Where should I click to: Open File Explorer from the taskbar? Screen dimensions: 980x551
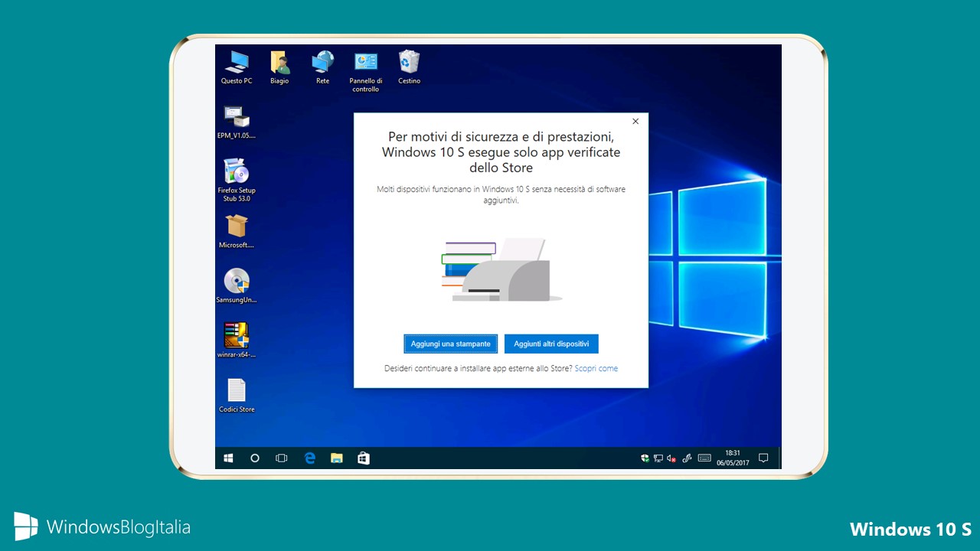coord(337,458)
